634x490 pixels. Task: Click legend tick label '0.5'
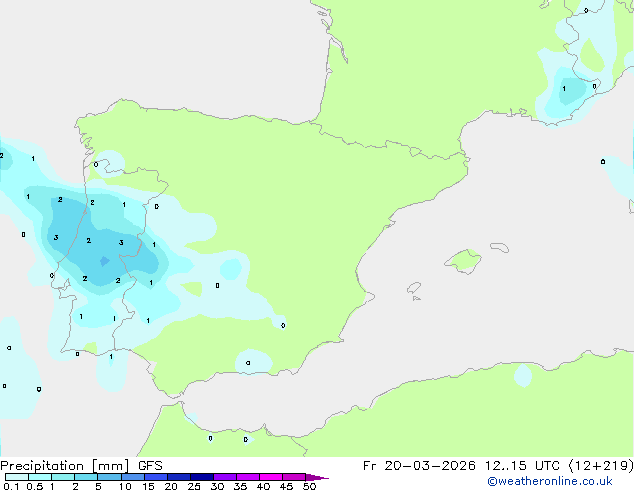click(x=35, y=486)
